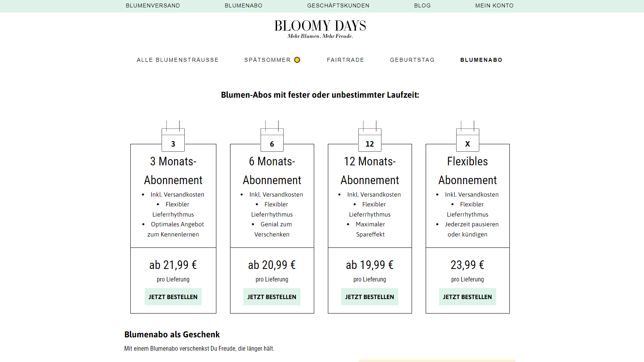
Task: Click the sun icon next to Spätsommer
Action: [297, 60]
